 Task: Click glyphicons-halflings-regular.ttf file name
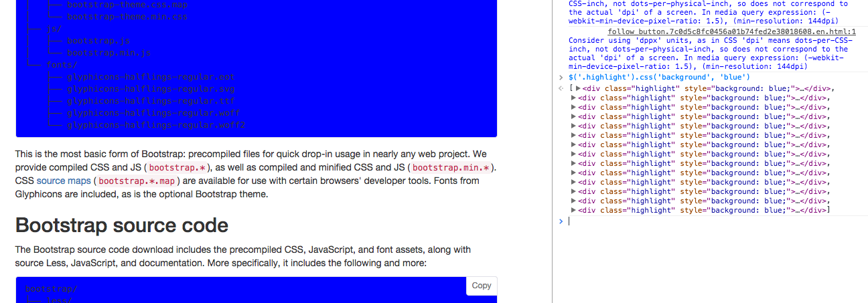(x=151, y=101)
